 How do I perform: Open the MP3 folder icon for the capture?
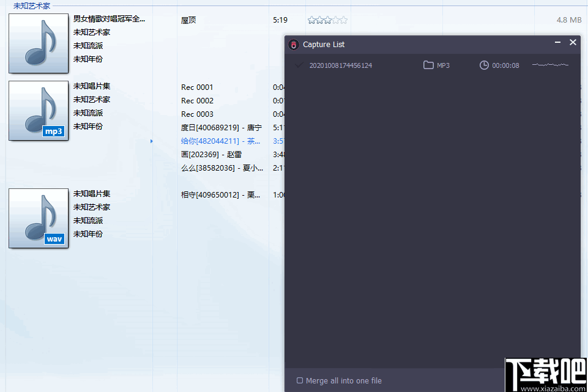point(428,65)
